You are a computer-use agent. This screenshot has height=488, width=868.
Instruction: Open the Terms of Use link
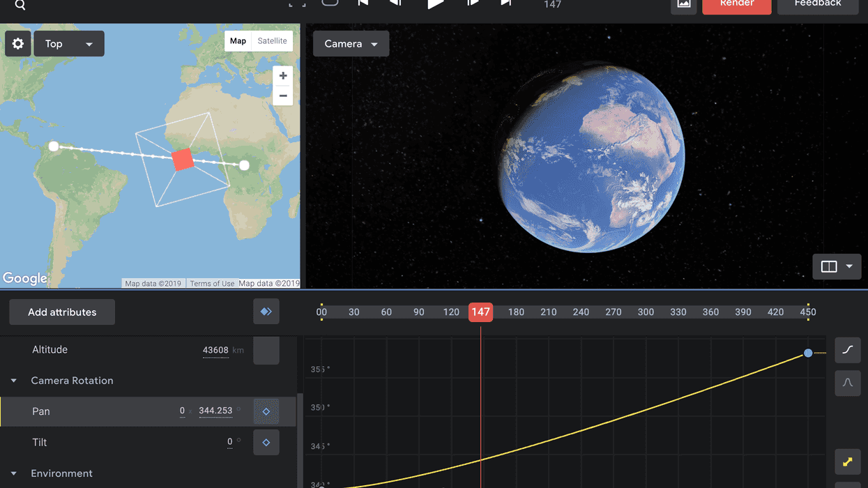tap(212, 284)
